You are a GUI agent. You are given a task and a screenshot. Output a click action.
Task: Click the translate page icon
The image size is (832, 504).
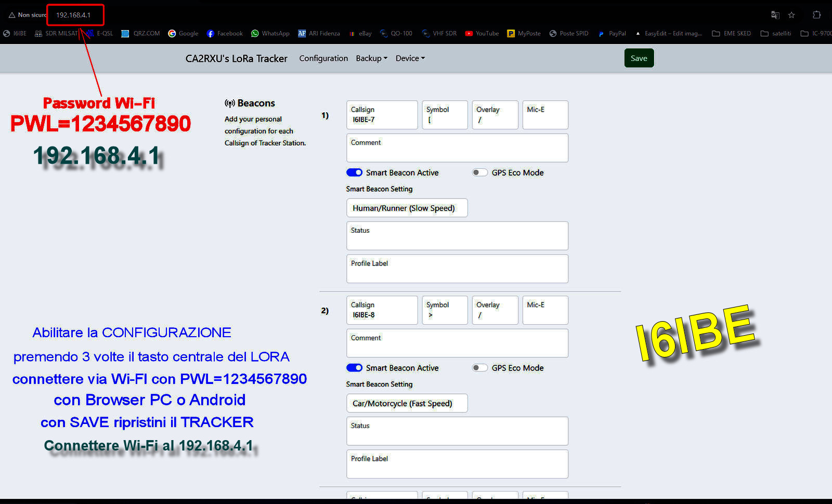[775, 15]
